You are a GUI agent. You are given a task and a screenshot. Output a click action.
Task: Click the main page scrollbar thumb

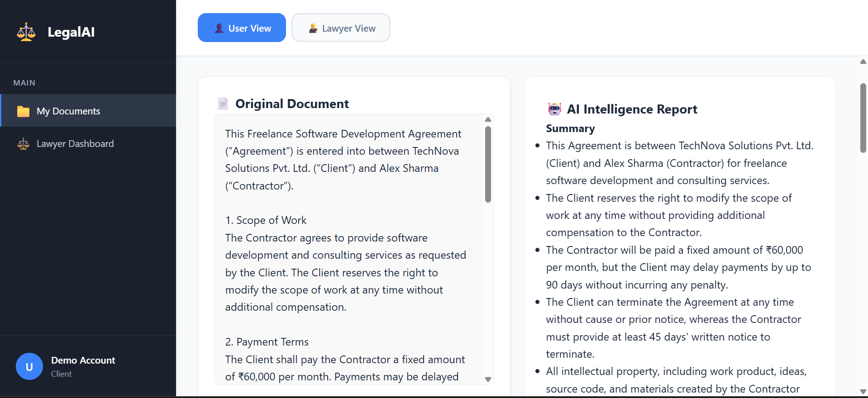(x=863, y=118)
